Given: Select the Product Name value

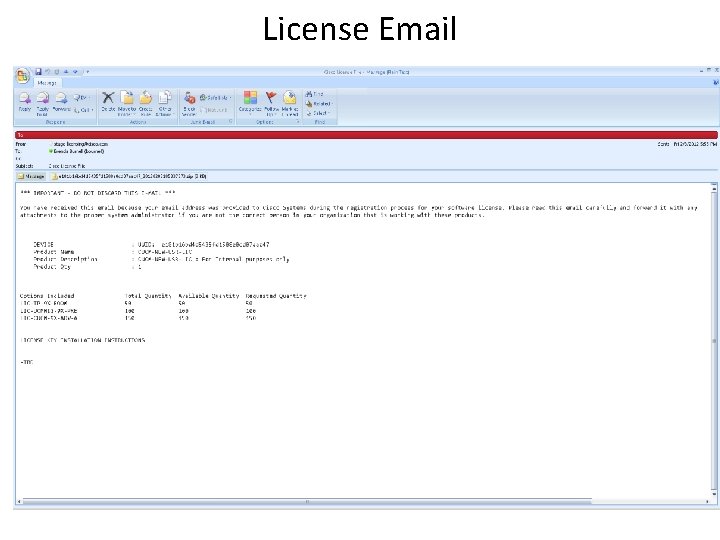Looking at the screenshot, I should pyautogui.click(x=165, y=252).
